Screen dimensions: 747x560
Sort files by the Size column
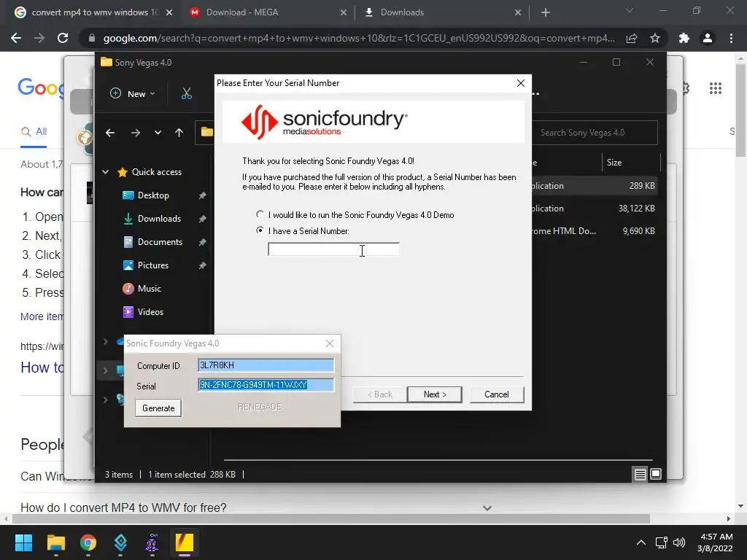tap(631, 163)
